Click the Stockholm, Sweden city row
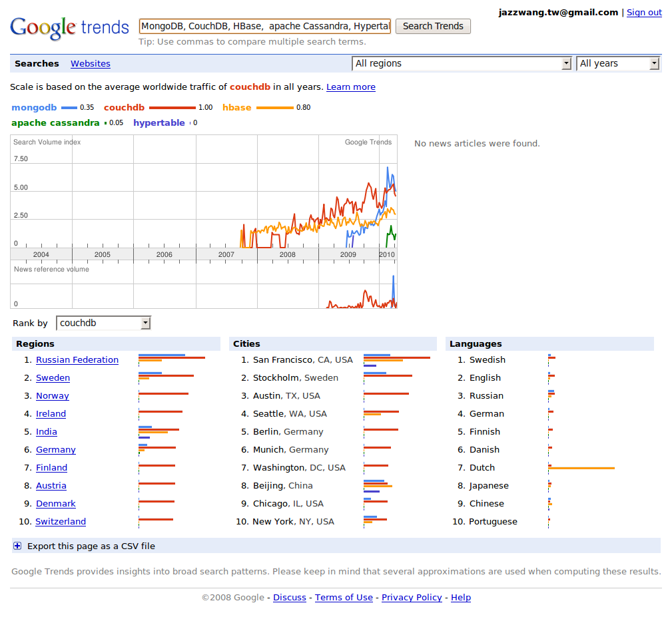The image size is (672, 619). click(x=334, y=378)
